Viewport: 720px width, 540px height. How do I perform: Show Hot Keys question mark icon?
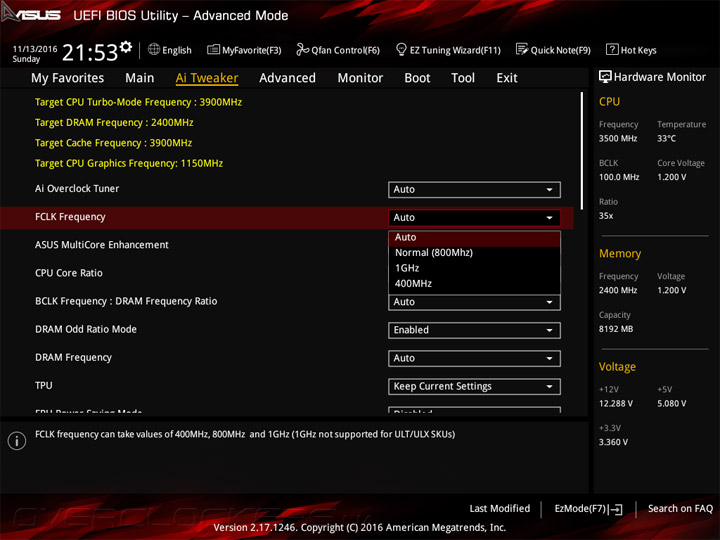(x=612, y=49)
